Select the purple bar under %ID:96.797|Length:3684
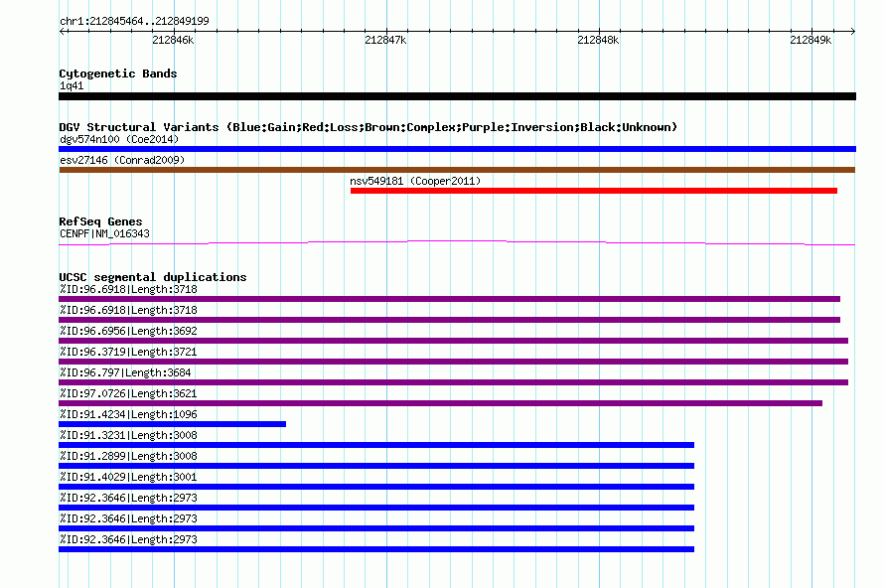884x588 pixels. 453,382
